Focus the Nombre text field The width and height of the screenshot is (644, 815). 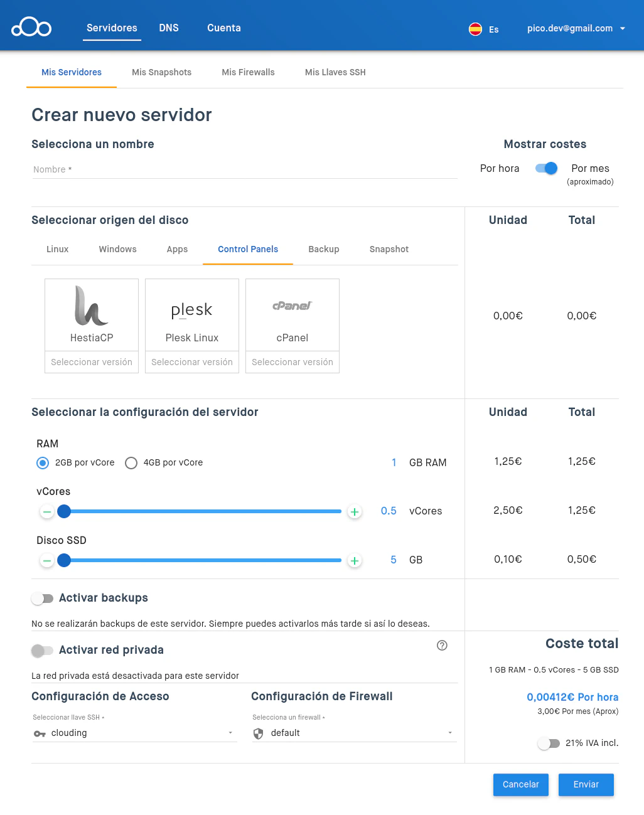[x=245, y=169]
